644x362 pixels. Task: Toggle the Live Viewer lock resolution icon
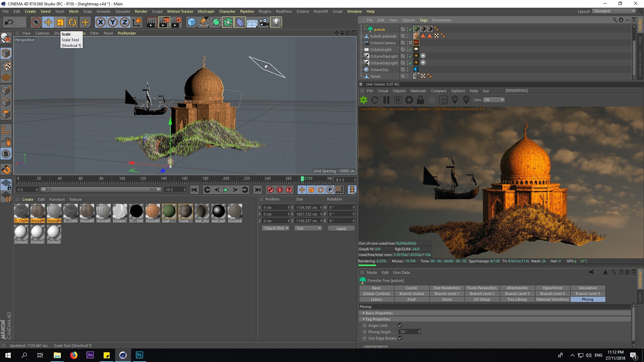coord(420,100)
